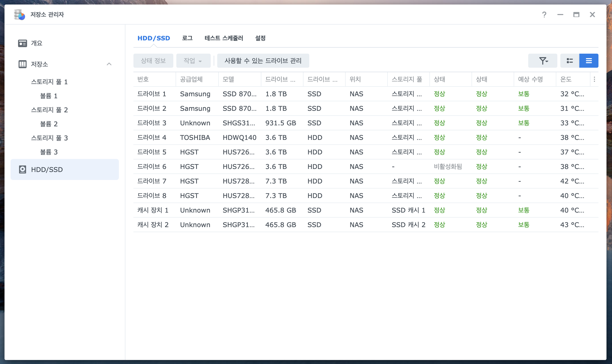Go to the 설정 tab
This screenshot has height=364, width=612.
tap(260, 38)
